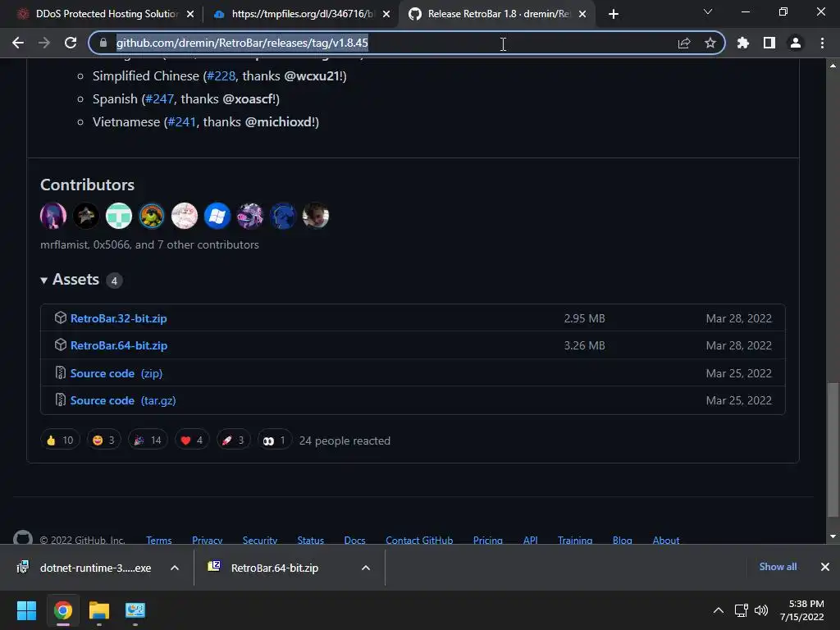This screenshot has height=630, width=840.
Task: Close the downloads shelf
Action: [x=825, y=567]
